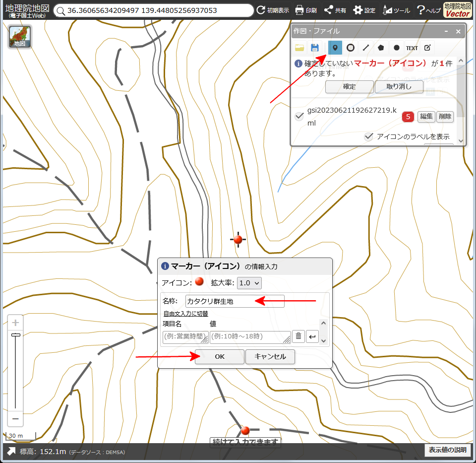The image size is (476, 463).
Task: Select the marker (pin) drawing tool
Action: (335, 48)
